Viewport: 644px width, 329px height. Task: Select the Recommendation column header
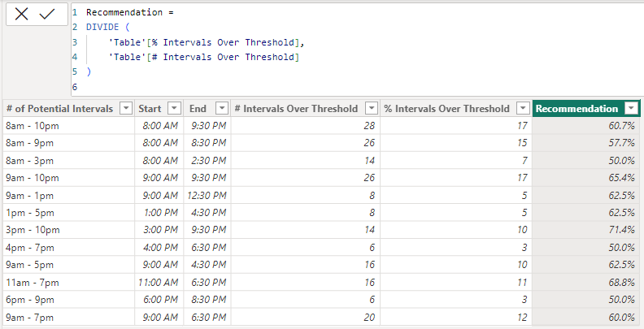[577, 109]
